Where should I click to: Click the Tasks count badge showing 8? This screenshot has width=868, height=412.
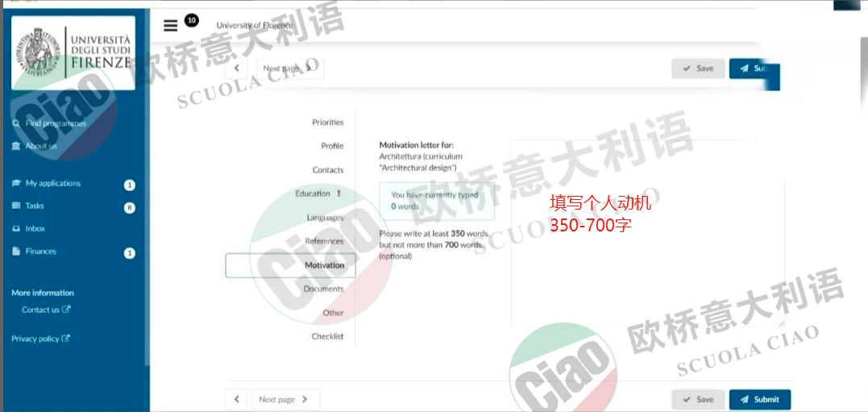pyautogui.click(x=130, y=208)
